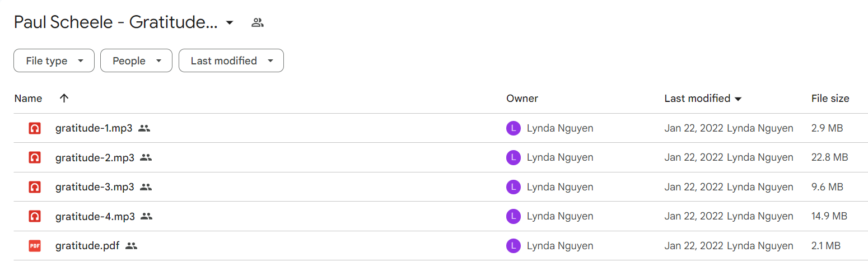Open the People filter dropdown
This screenshot has height=280, width=868.
[x=136, y=60]
